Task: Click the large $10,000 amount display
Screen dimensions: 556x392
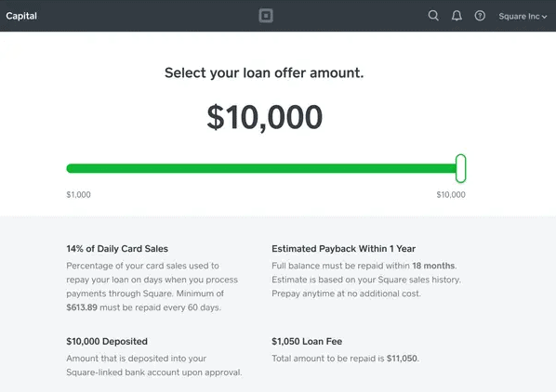Action: click(265, 117)
